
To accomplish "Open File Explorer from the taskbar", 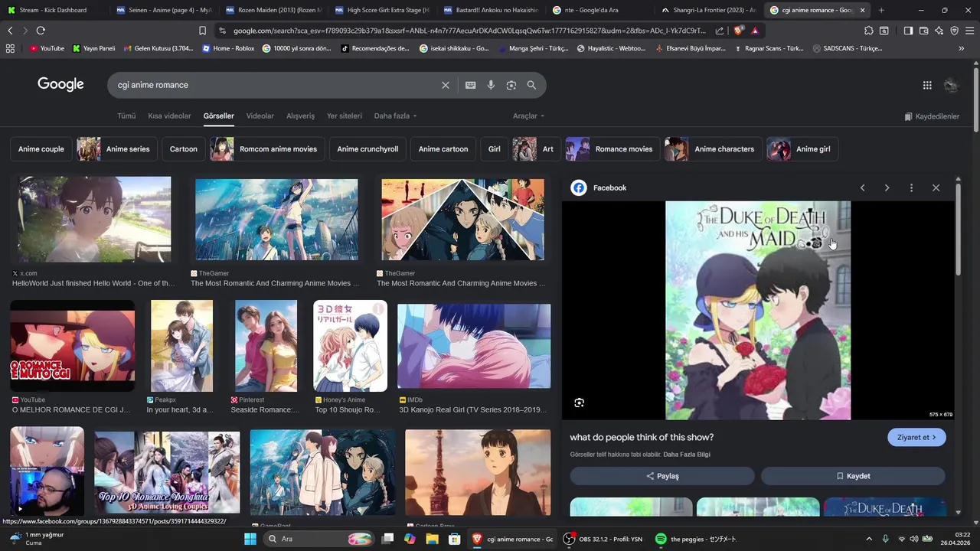I will 432,539.
